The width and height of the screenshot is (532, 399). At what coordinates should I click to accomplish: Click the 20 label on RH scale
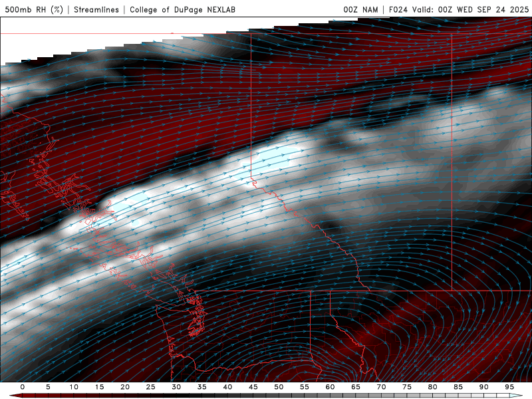125,387
